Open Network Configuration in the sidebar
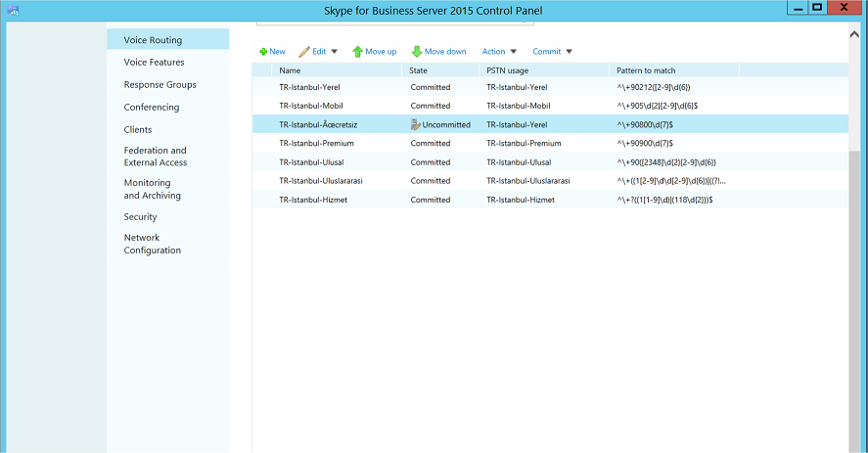868x453 pixels. [x=152, y=244]
